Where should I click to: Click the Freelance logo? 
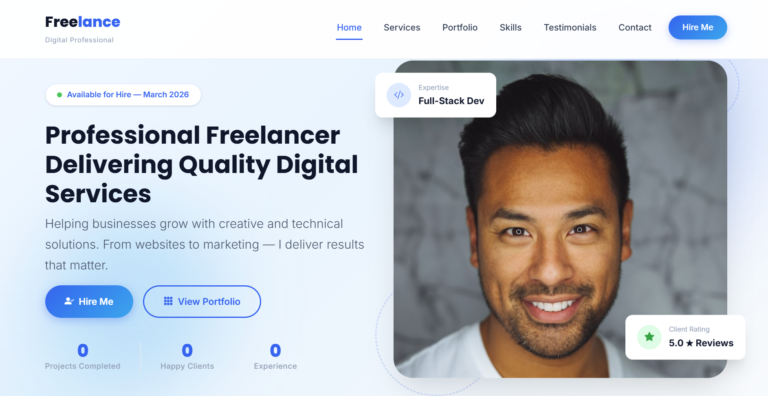82,22
